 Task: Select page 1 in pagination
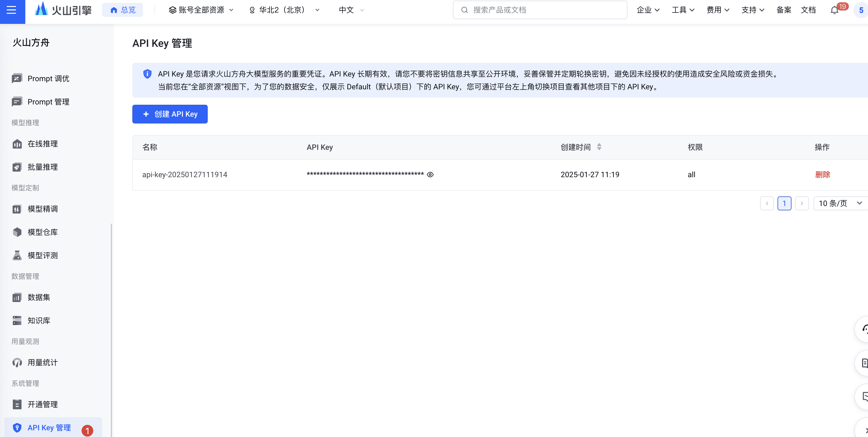point(785,203)
